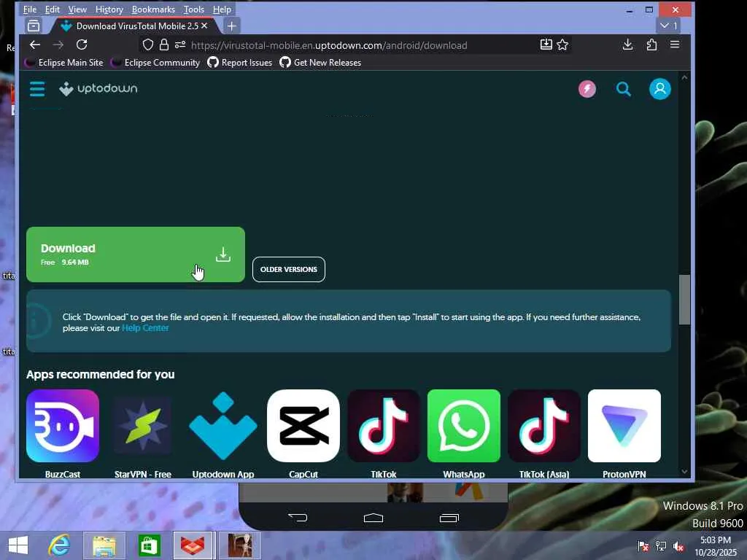Open the File menu

pyautogui.click(x=29, y=9)
